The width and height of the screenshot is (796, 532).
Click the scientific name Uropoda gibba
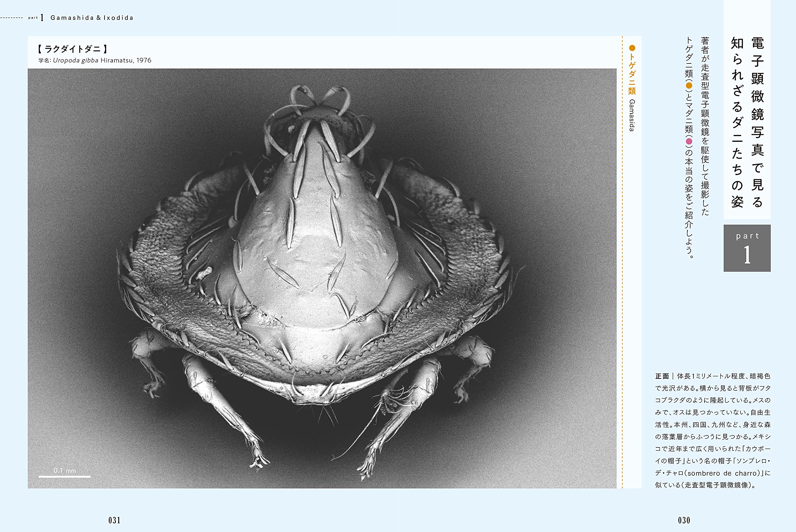coord(76,60)
